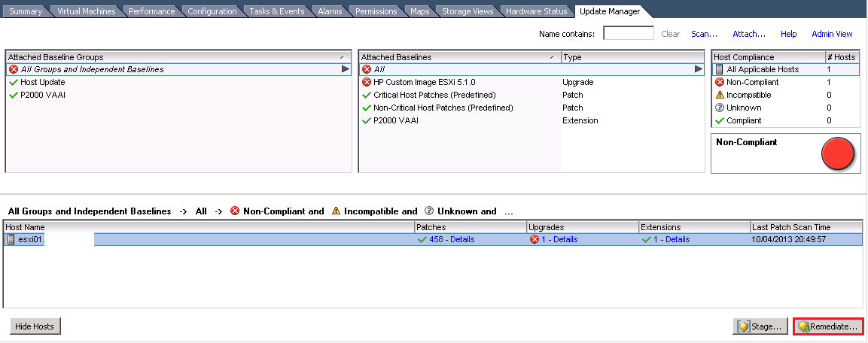868x343 pixels.
Task: Click the red icon beside Non-Compliant host row
Action: 719,82
